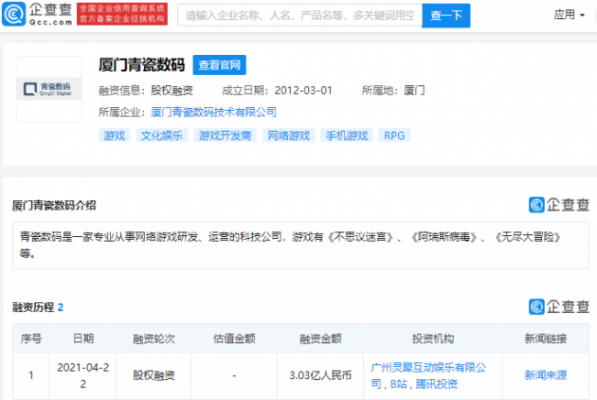Open 广州灵犀互动娱乐有限公司 investor link
597x400 pixels.
428,376
